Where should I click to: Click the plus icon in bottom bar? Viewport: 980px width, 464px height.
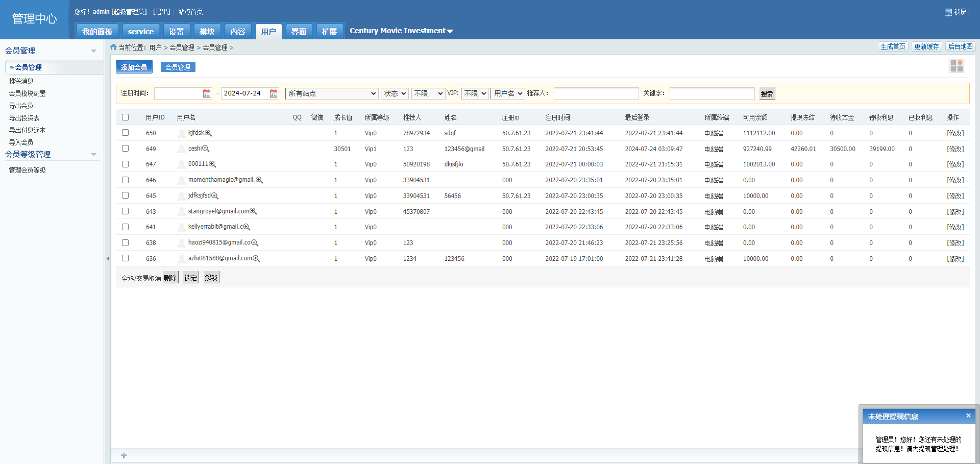(x=124, y=455)
